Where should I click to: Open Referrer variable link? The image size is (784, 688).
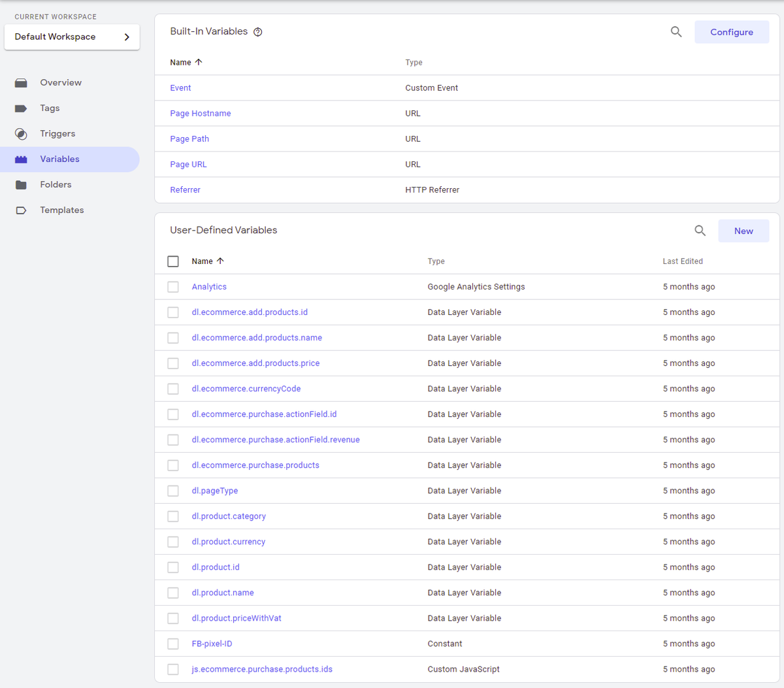tap(185, 190)
